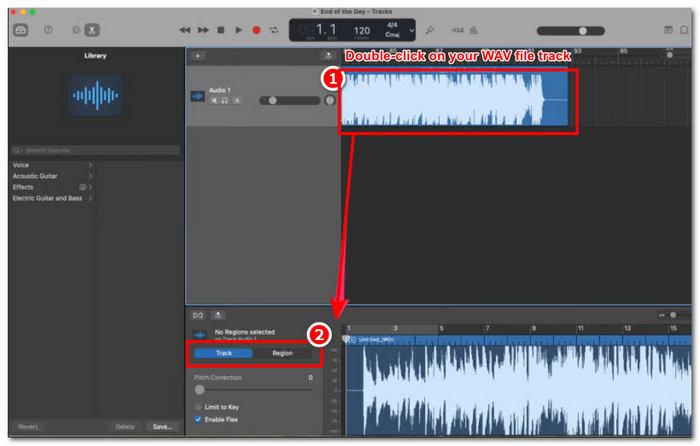Click the Revert button

[28, 427]
